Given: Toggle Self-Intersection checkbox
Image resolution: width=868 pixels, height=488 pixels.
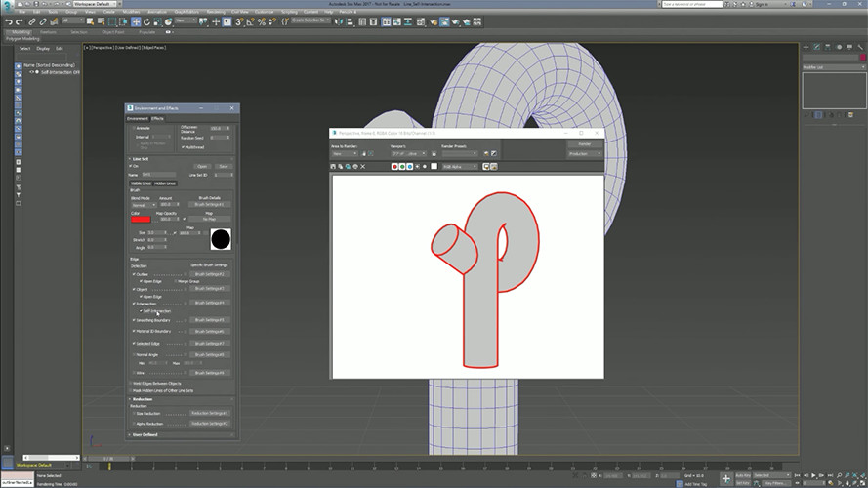Looking at the screenshot, I should pos(142,311).
